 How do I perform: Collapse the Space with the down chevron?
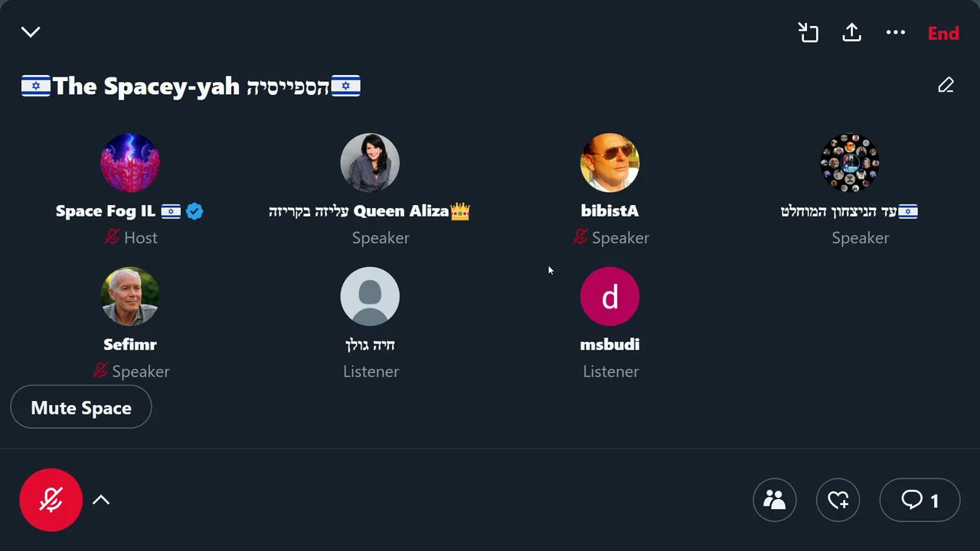coord(31,32)
